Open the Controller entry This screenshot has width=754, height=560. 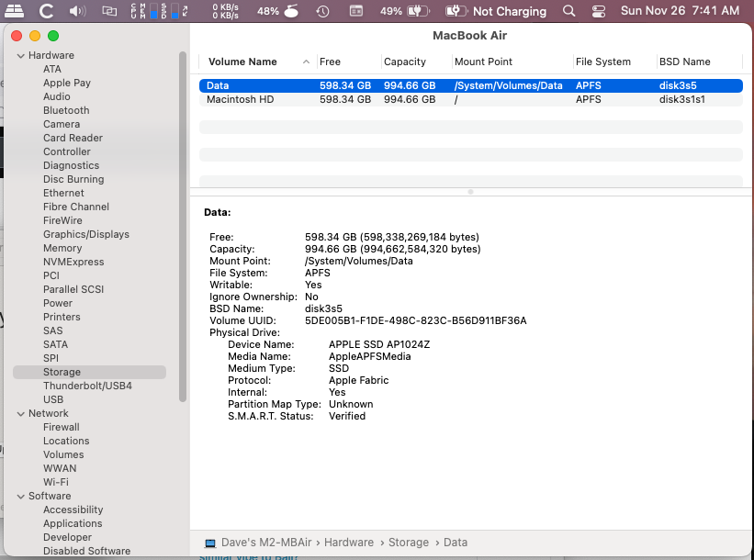tap(67, 151)
